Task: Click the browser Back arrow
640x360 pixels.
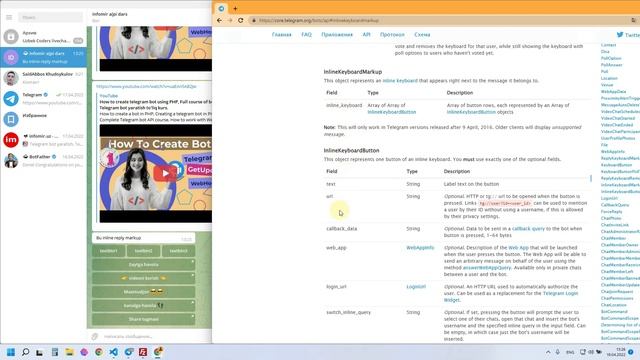Action: point(220,20)
